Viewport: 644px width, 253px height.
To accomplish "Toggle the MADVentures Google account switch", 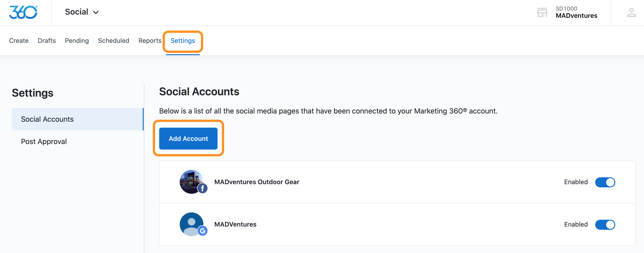I will point(605,225).
